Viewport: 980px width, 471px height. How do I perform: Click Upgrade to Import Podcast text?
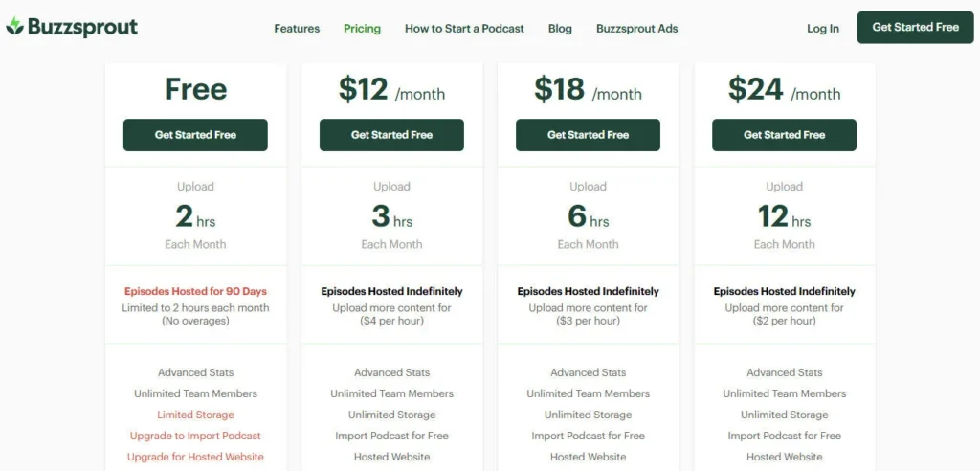[195, 436]
